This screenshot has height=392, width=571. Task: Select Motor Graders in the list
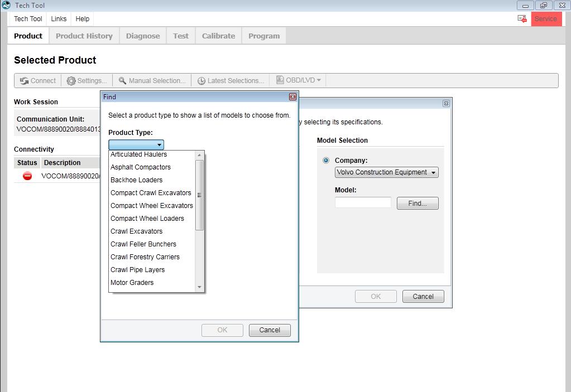152,283
